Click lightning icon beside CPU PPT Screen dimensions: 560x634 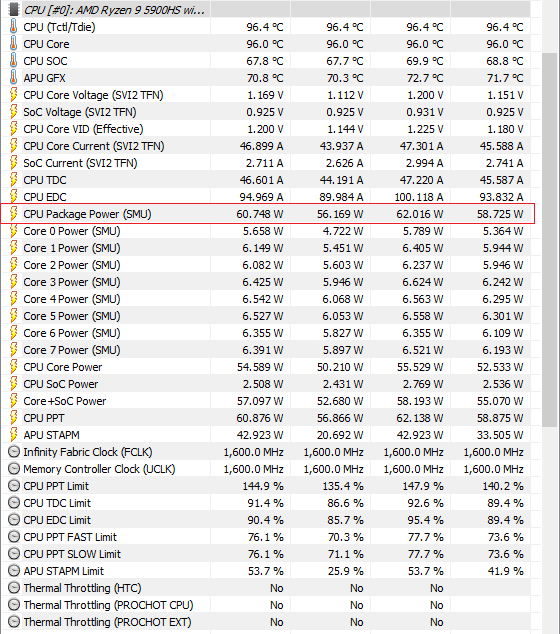[13, 418]
